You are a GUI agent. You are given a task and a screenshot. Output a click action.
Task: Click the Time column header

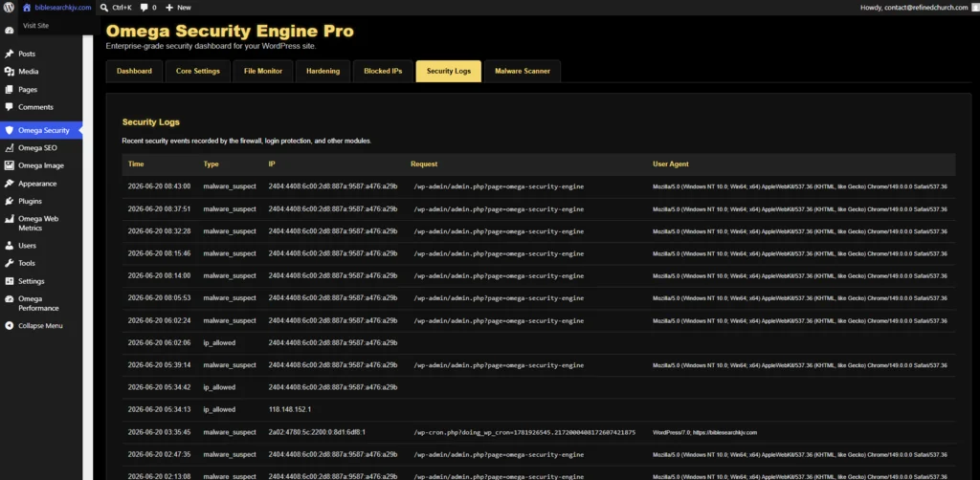136,164
